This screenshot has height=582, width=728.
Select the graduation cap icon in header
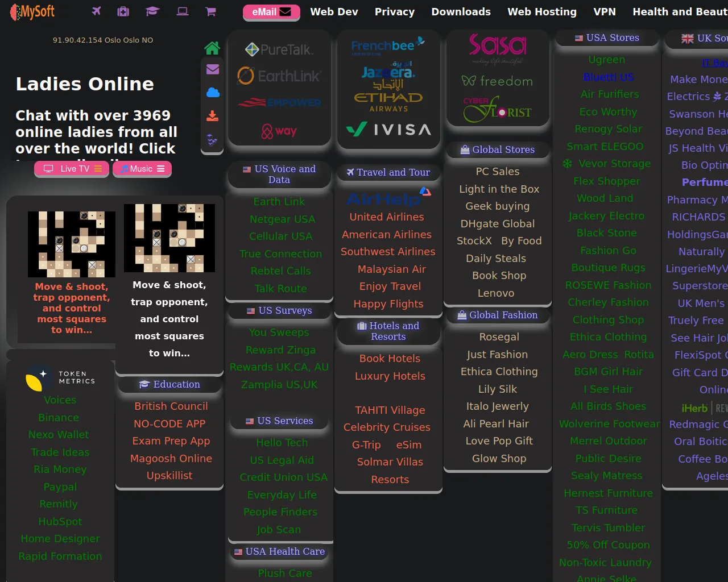pos(152,11)
